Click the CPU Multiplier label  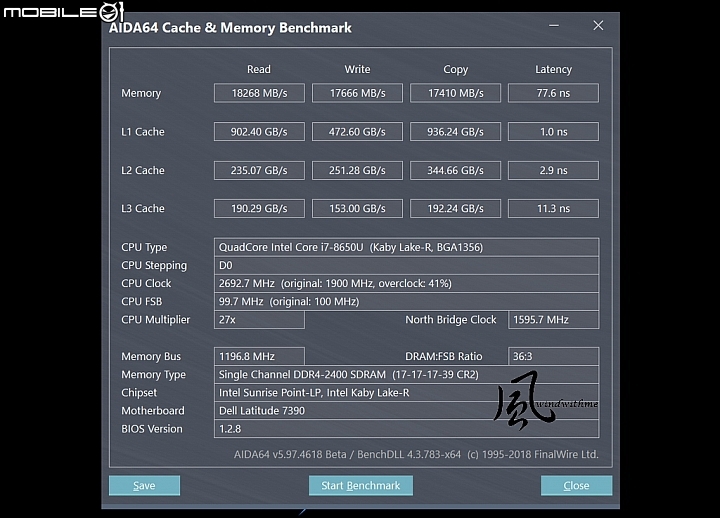click(x=155, y=320)
